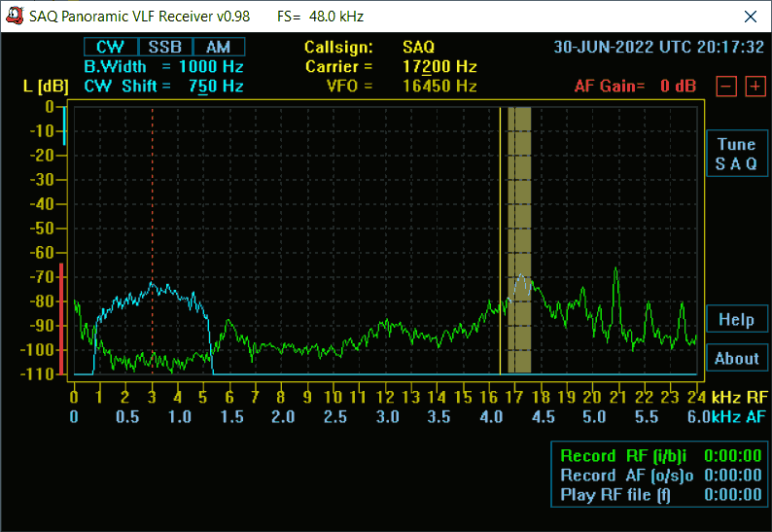Screen dimensions: 772x532
Task: Switch to AM demodulation mode
Action: point(218,48)
